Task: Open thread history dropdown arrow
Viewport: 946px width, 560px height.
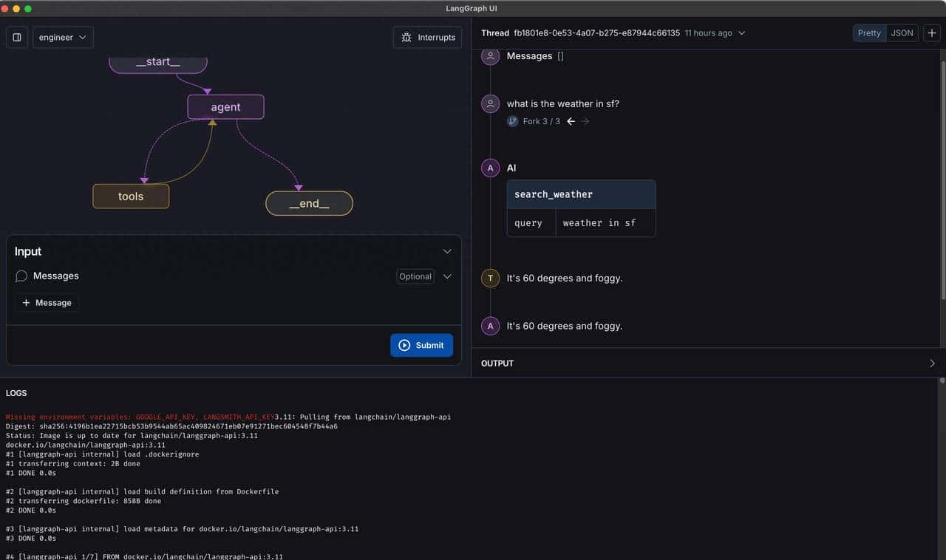Action: 742,33
